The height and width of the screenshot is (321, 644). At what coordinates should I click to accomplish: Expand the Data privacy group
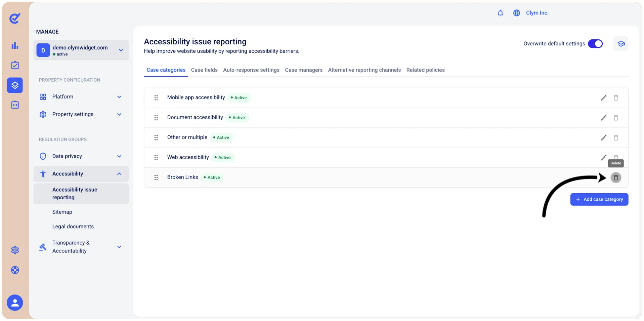(81, 156)
